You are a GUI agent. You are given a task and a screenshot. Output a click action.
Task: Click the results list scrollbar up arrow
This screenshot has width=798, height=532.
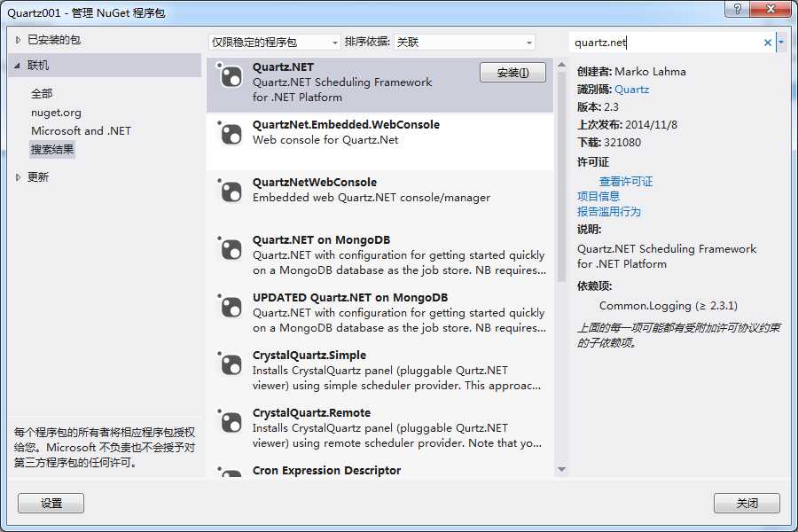click(561, 65)
